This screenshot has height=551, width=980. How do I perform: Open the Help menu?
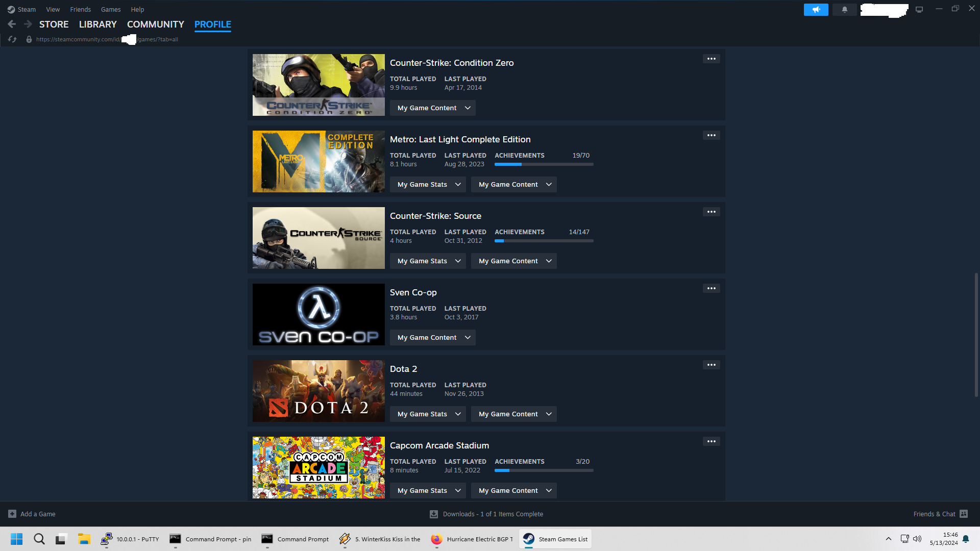pos(137,9)
